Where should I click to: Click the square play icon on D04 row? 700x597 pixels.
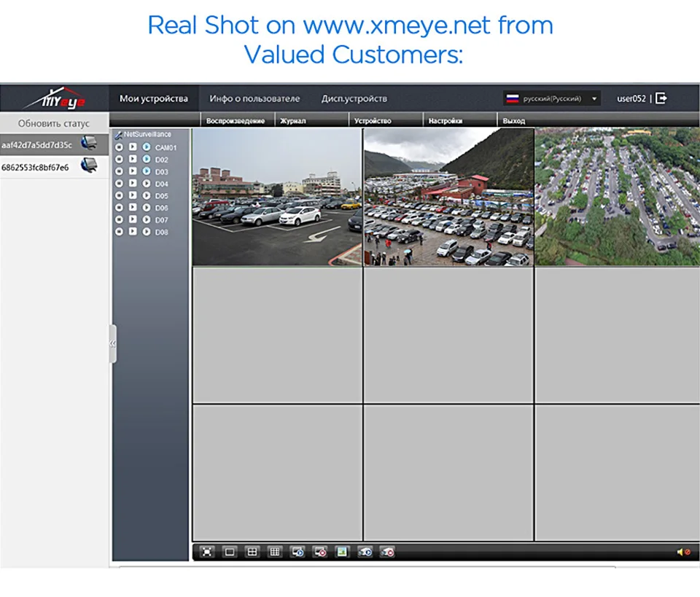coord(133,183)
